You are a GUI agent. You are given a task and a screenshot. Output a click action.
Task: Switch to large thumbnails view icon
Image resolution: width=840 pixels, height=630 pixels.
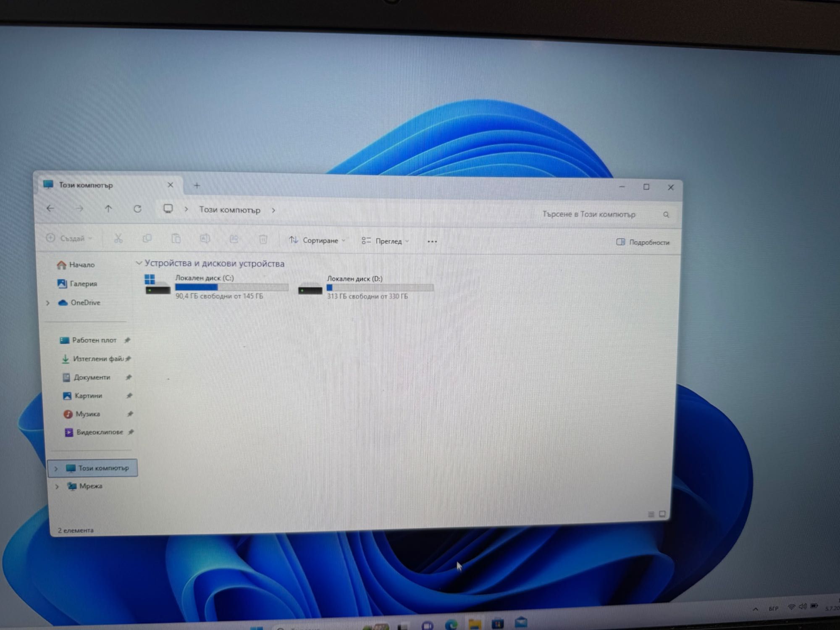[662, 514]
